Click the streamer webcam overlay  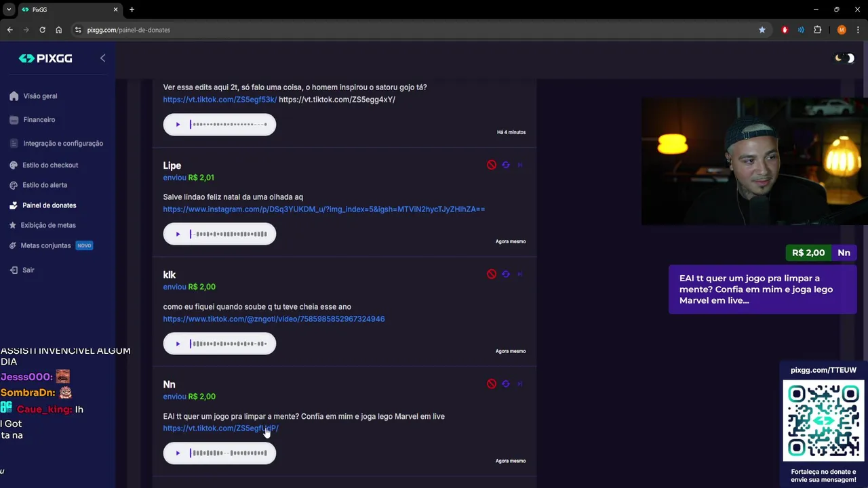click(754, 161)
